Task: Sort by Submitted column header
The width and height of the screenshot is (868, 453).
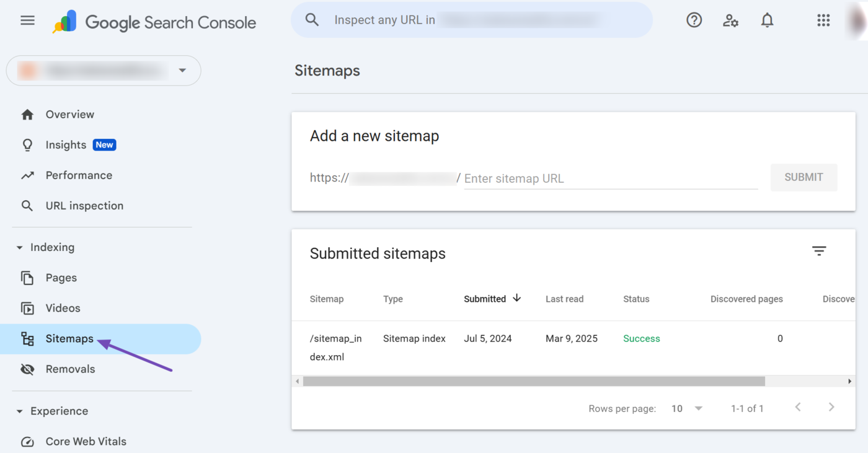Action: click(x=485, y=299)
